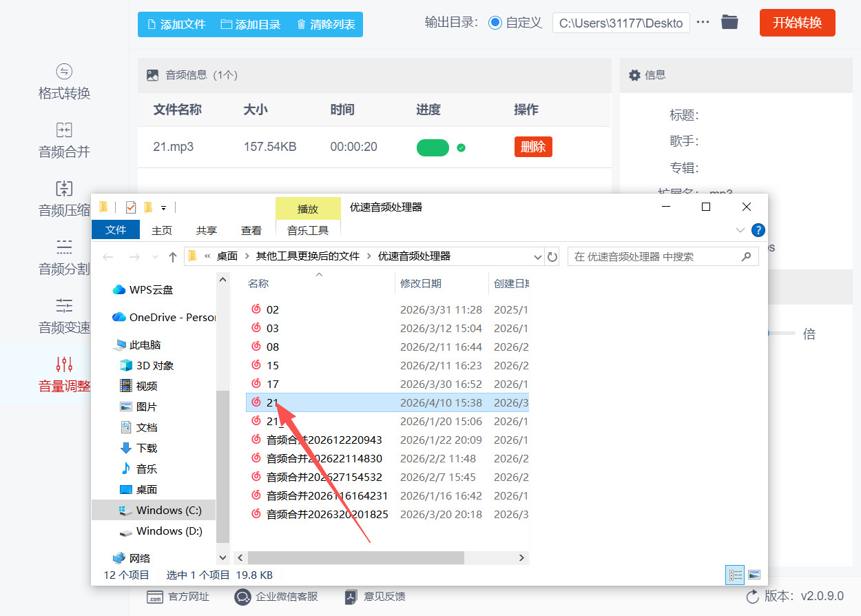Click the output directory path field

click(621, 23)
